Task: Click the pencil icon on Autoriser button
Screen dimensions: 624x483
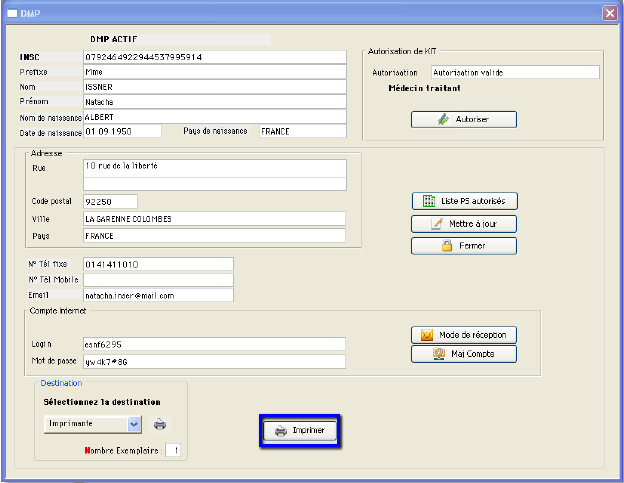Action: 443,119
